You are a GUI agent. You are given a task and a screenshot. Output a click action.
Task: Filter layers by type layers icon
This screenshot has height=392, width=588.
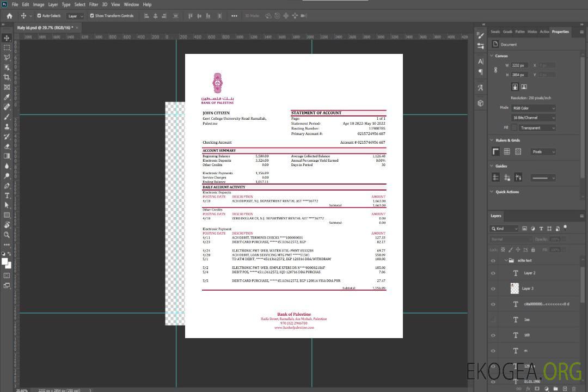[x=541, y=229]
